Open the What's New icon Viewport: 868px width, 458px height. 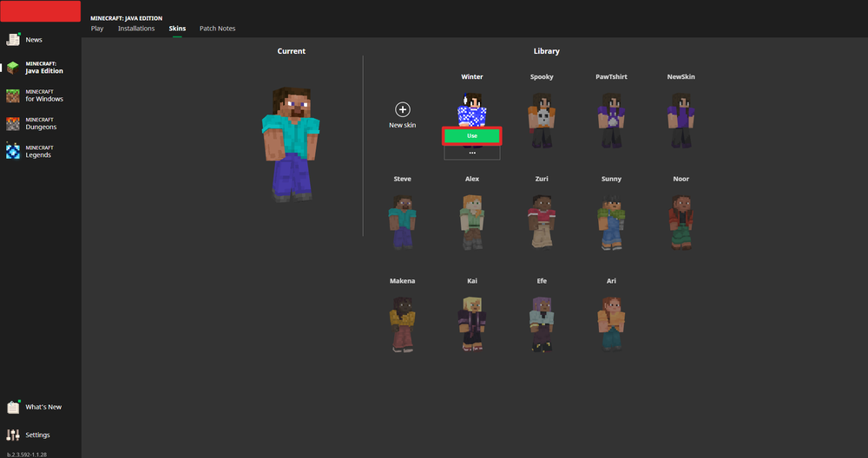tap(13, 407)
